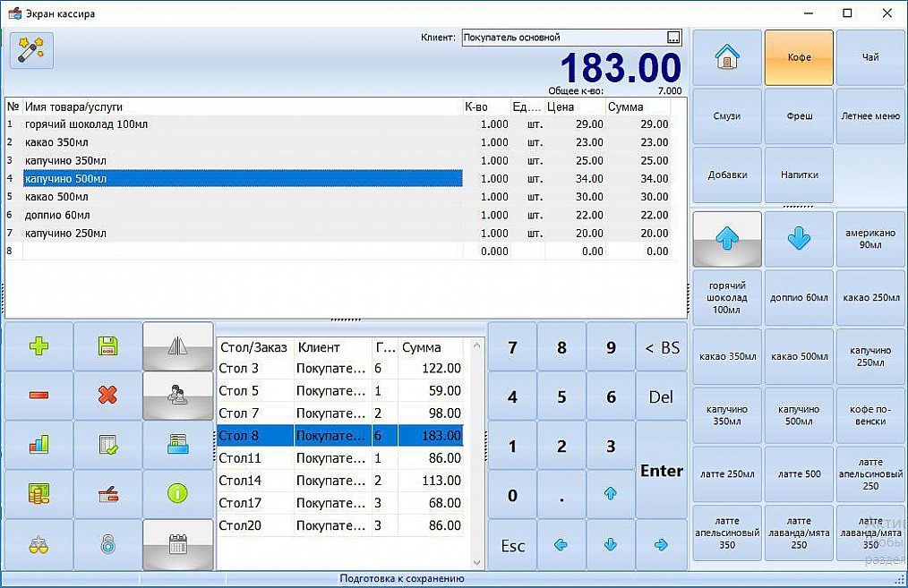Viewport: 908px width, 588px height.
Task: Click the red X delete button
Action: 107,396
